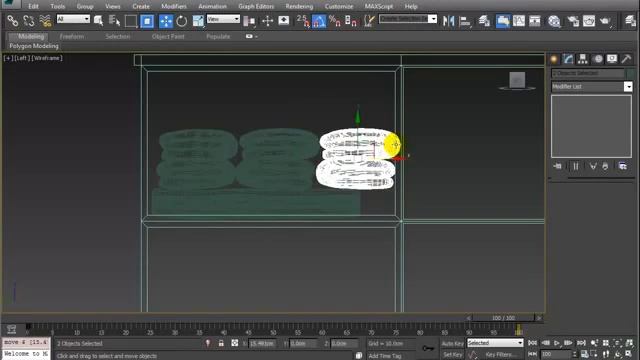Open the Modifiers menu
Viewport: 640px width, 360px height.
point(174,7)
